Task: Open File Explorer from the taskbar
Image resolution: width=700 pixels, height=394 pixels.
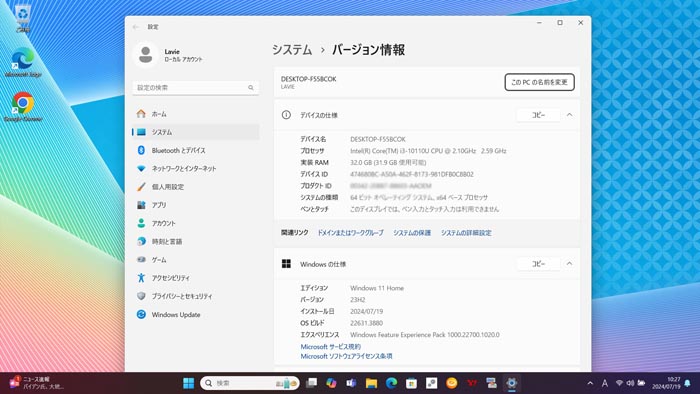Action: pos(371,383)
